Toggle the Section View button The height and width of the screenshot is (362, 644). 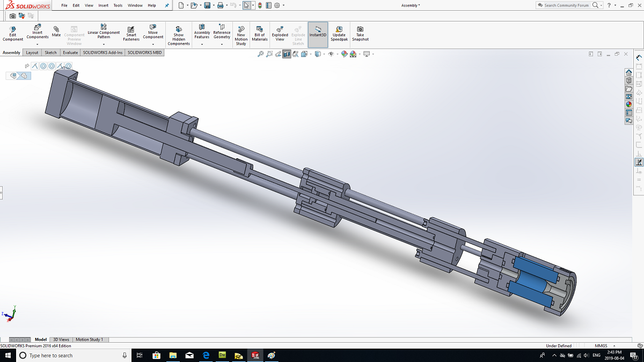pos(287,54)
